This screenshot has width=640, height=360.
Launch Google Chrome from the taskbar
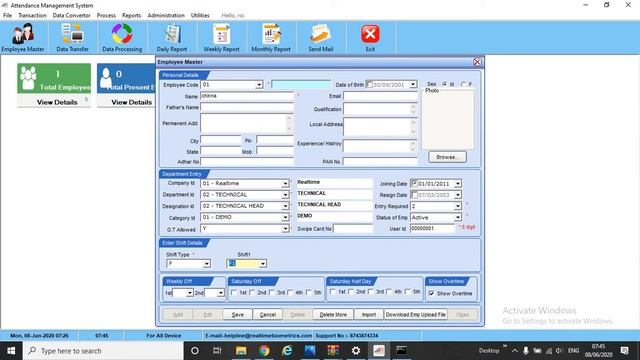264,351
